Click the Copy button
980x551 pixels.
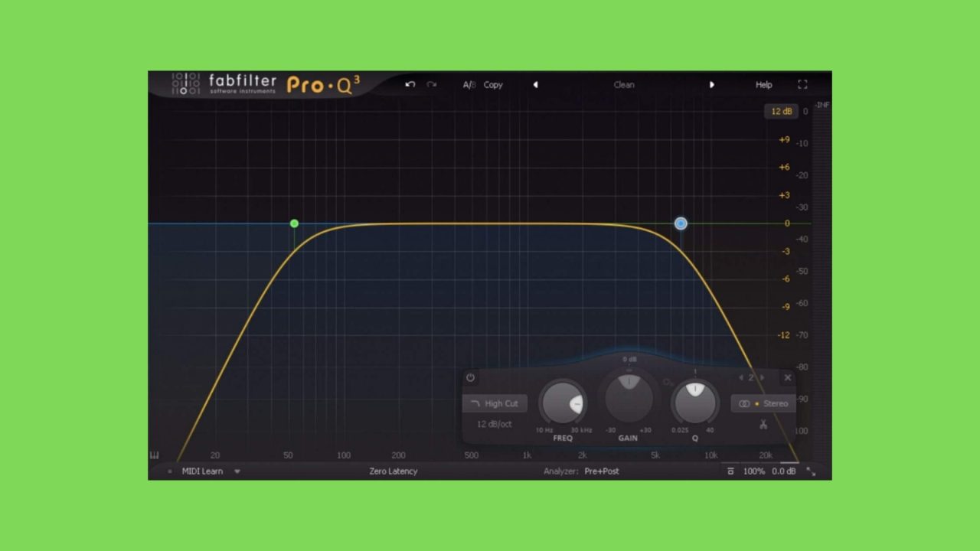(x=492, y=84)
